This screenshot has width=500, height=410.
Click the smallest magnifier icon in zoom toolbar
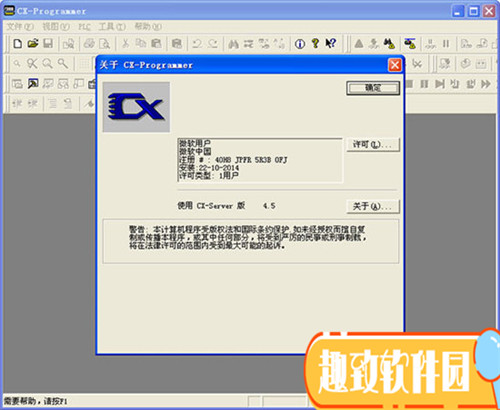[x=17, y=63]
